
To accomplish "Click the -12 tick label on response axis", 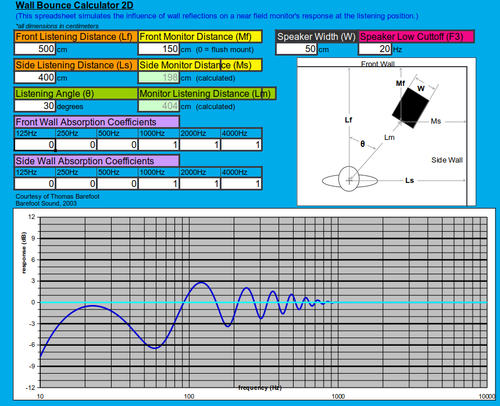I will pyautogui.click(x=30, y=388).
